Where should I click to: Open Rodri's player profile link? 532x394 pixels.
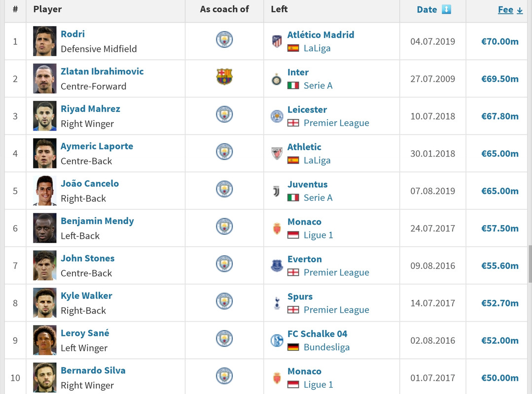click(72, 34)
